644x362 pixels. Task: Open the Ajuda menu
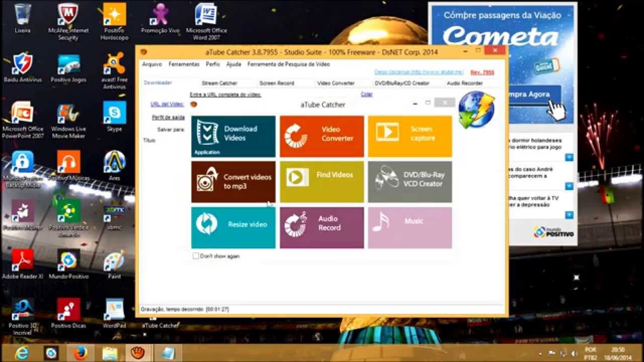tap(234, 64)
